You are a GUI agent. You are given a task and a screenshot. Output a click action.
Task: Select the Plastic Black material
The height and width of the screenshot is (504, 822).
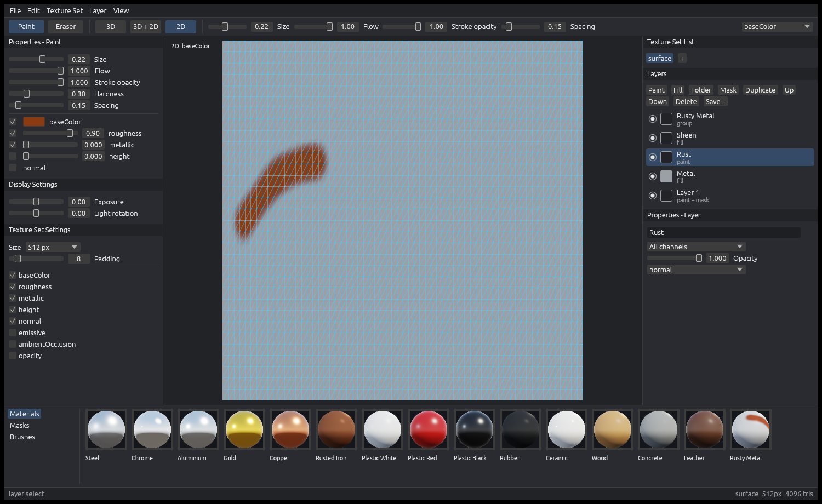point(475,429)
